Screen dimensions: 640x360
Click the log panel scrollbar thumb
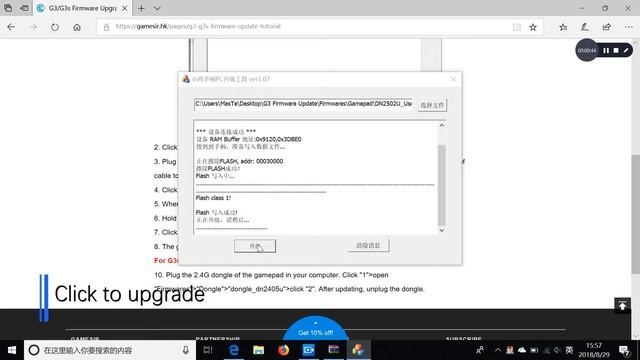click(442, 185)
